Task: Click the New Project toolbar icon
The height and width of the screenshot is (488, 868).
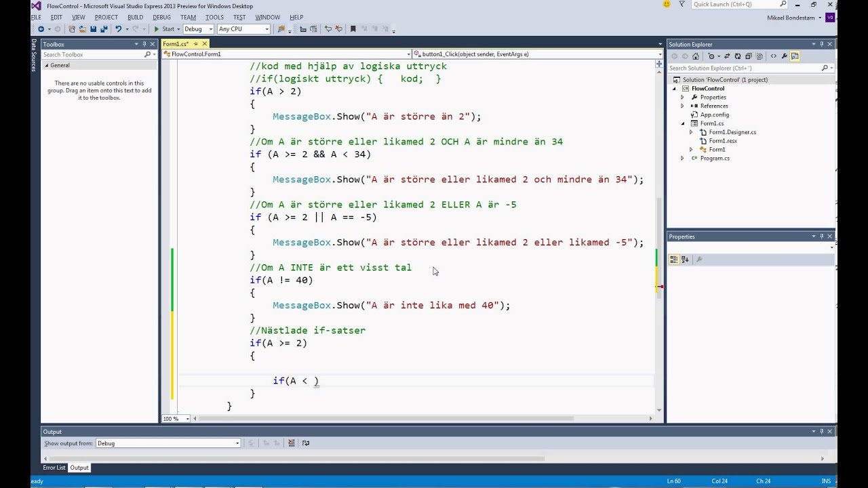Action: tap(72, 29)
